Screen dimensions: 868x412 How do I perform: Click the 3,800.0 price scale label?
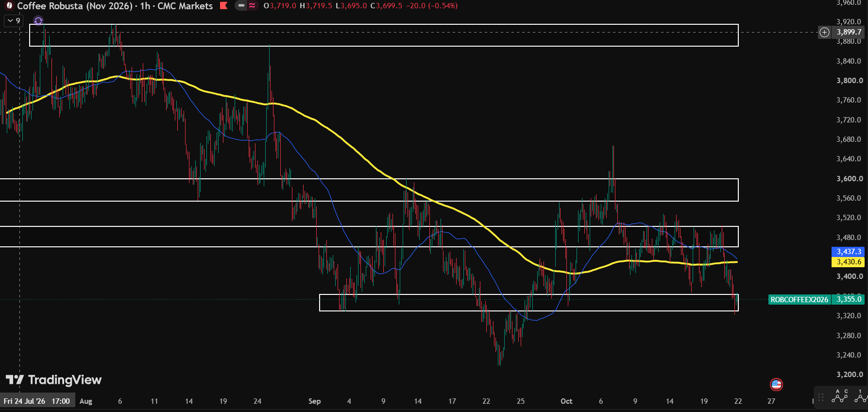pyautogui.click(x=850, y=81)
